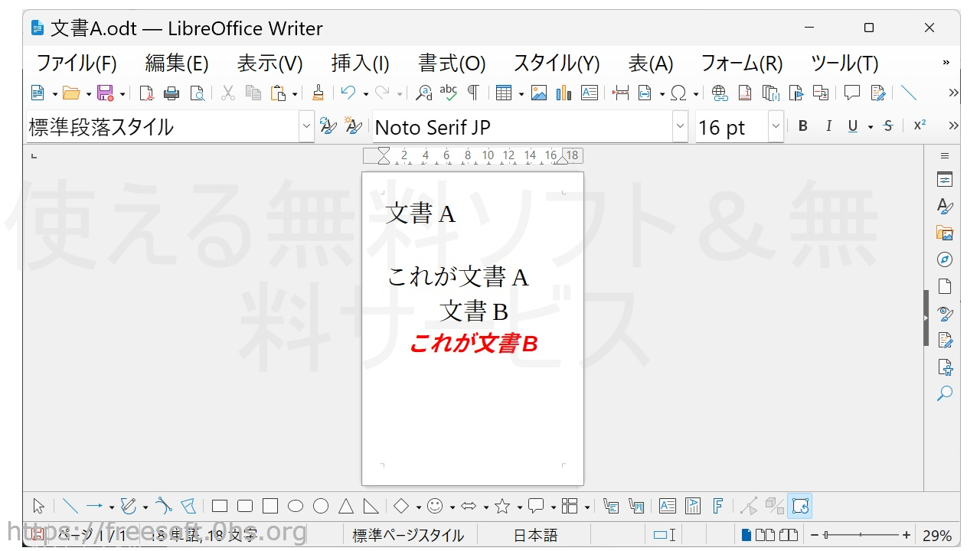The width and height of the screenshot is (980, 551).
Task: Open the 挿入(I) menu
Action: 360,63
